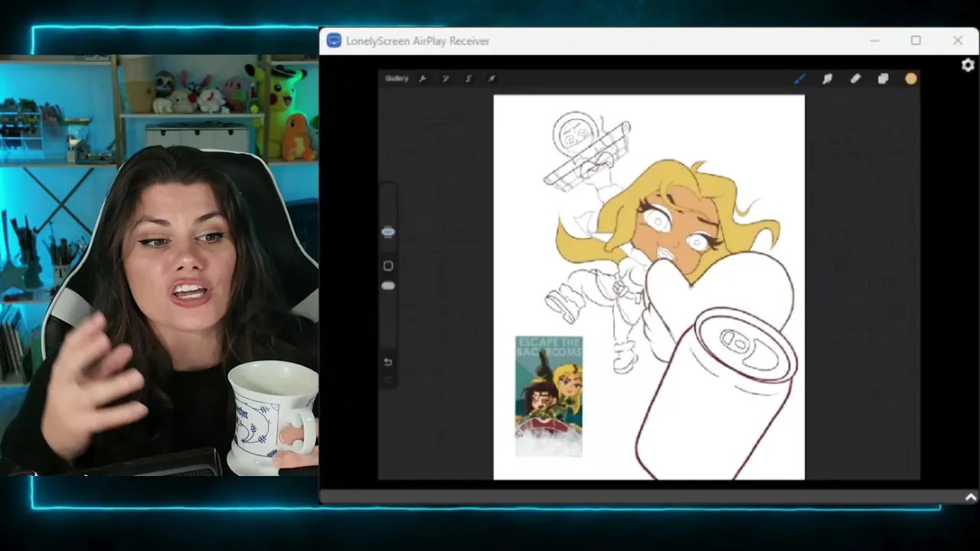Click the LonelyScreen app icon in title bar
The image size is (980, 551).
point(334,41)
